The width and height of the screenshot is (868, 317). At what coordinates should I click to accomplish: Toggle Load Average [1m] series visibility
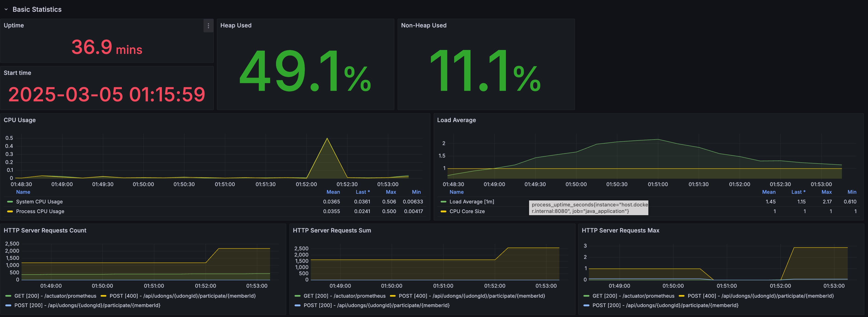coord(472,202)
